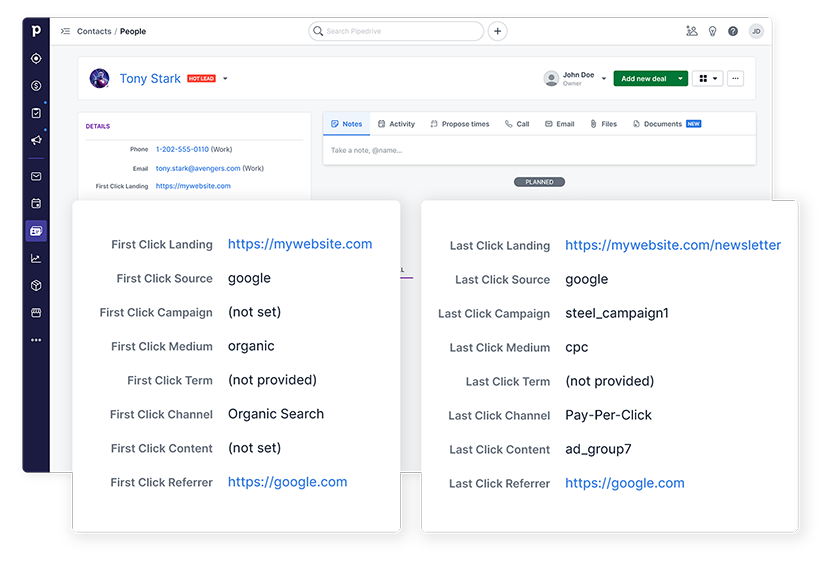This screenshot has height=575, width=824.
Task: Click First Click Term value (not provided)
Action: [x=272, y=380]
